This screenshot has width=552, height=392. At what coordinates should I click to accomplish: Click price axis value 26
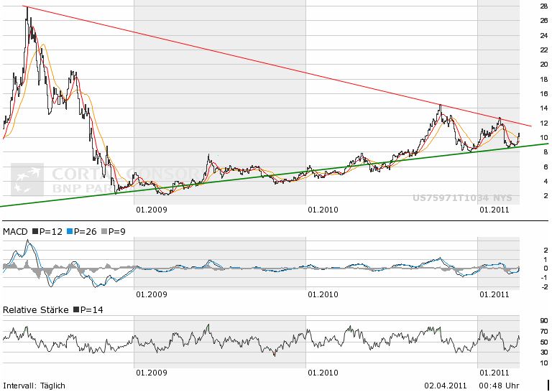point(544,20)
